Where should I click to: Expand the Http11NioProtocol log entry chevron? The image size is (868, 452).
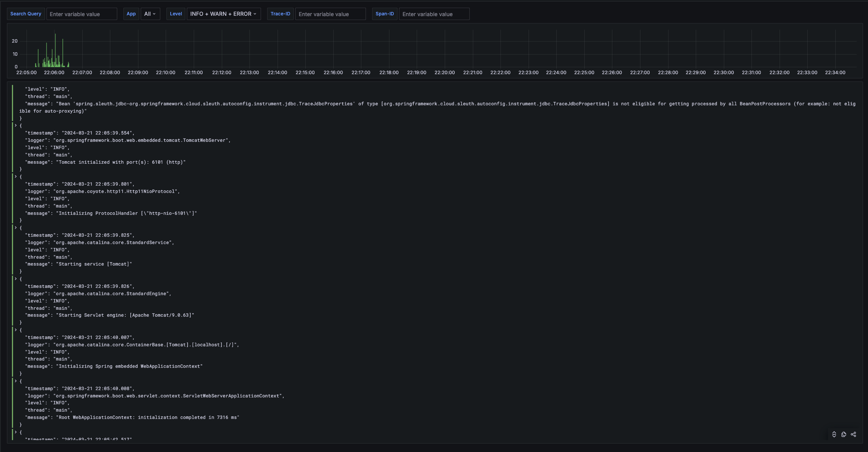(16, 176)
